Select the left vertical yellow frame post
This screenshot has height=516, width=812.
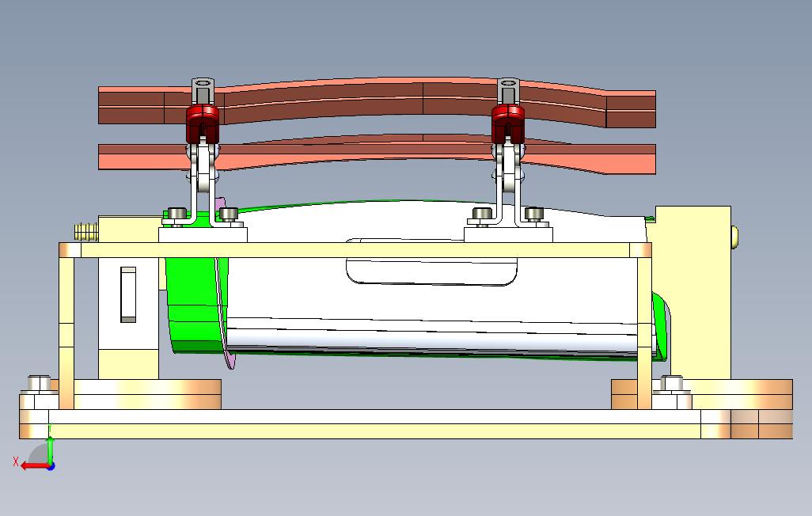pos(66,332)
